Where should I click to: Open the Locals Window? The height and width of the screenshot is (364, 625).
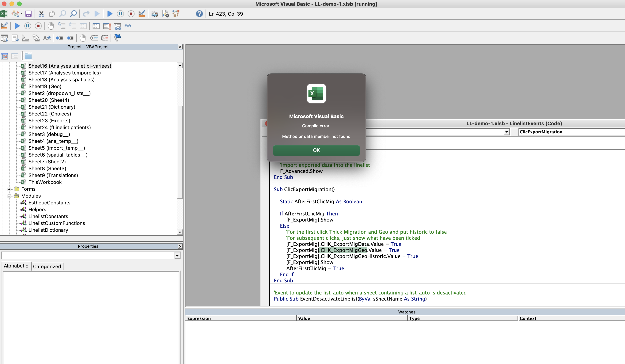point(96,26)
